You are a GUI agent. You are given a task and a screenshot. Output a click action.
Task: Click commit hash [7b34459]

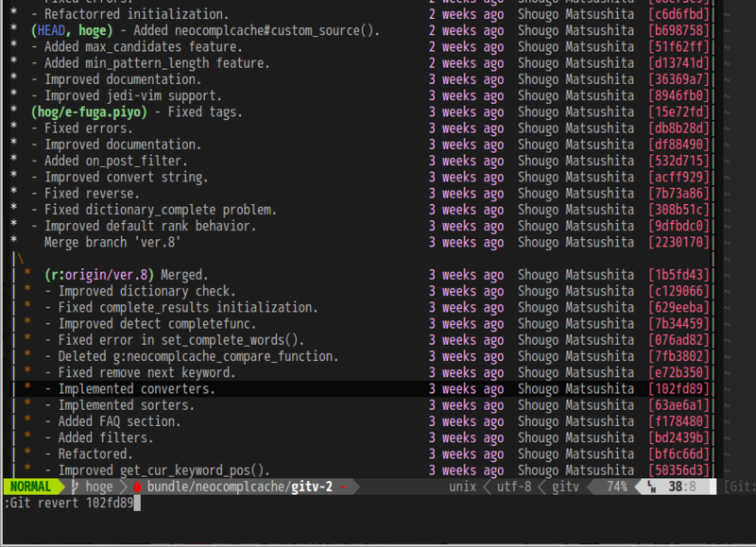click(679, 324)
